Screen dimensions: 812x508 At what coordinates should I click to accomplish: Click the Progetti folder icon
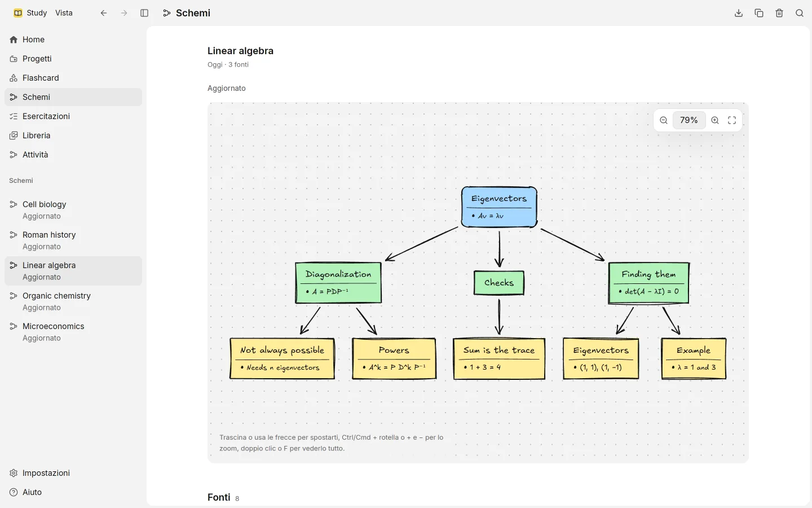[x=14, y=59]
